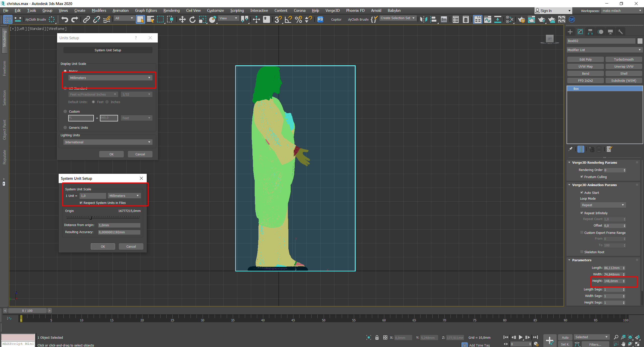644x347 pixels.
Task: Toggle the Angle Snap icon
Action: point(288,19)
